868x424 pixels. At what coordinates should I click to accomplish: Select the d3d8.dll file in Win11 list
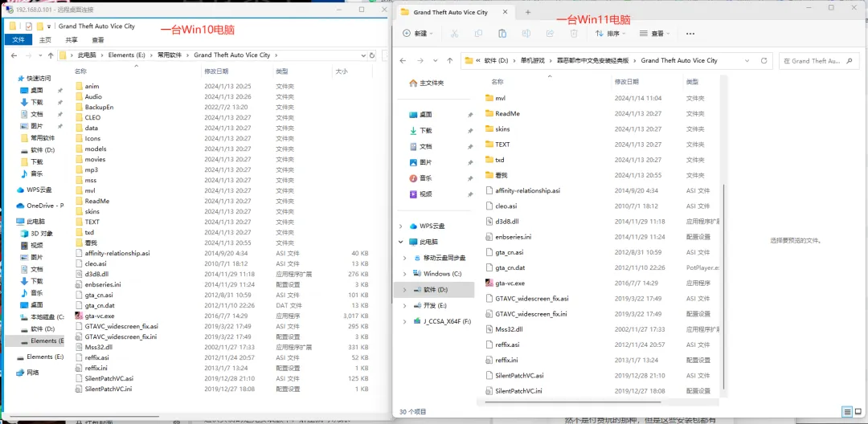click(x=506, y=221)
